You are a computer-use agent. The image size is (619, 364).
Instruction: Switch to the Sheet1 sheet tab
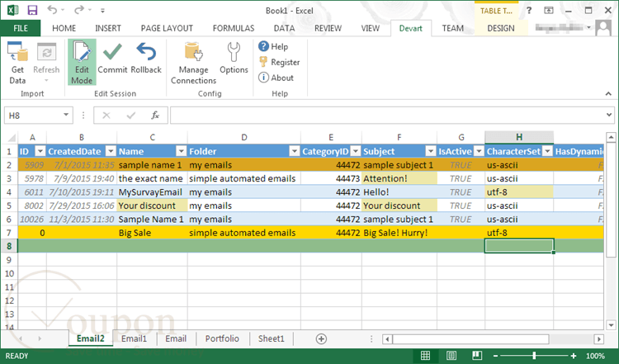coord(272,338)
